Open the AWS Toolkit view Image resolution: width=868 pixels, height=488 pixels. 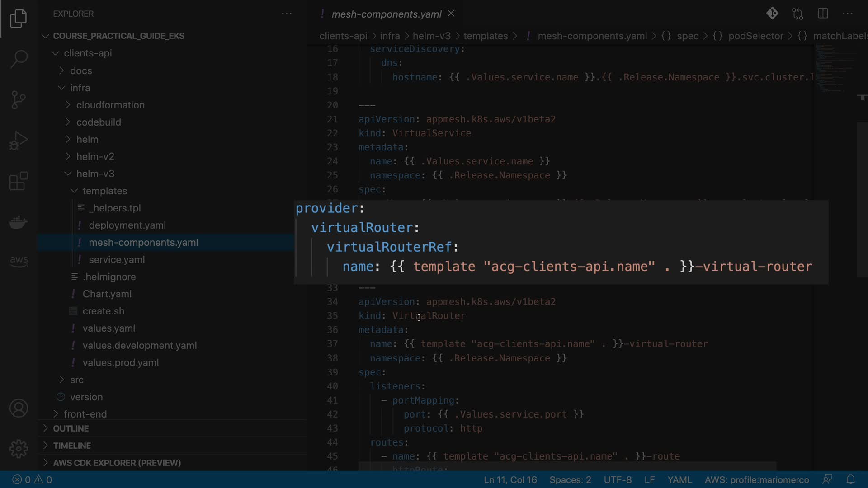(x=19, y=261)
